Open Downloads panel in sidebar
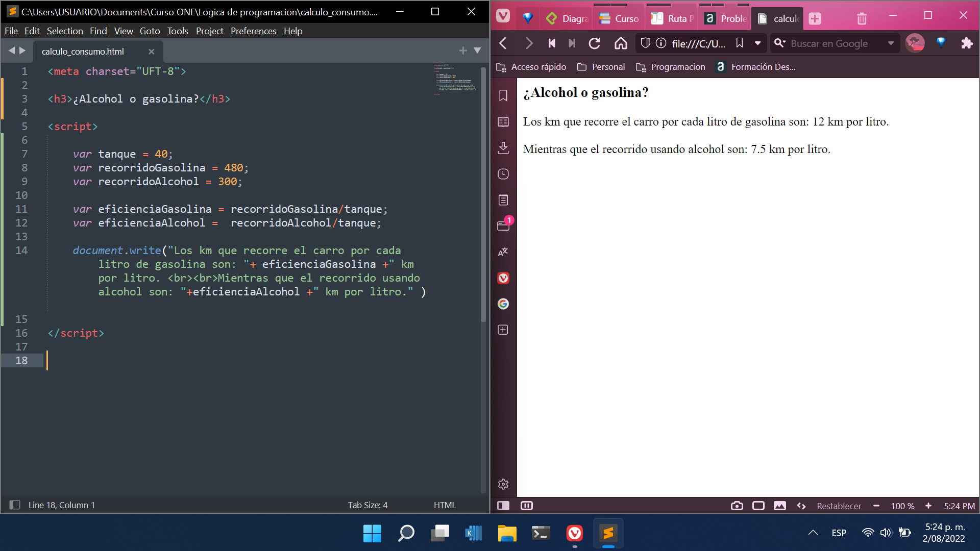 point(503,148)
